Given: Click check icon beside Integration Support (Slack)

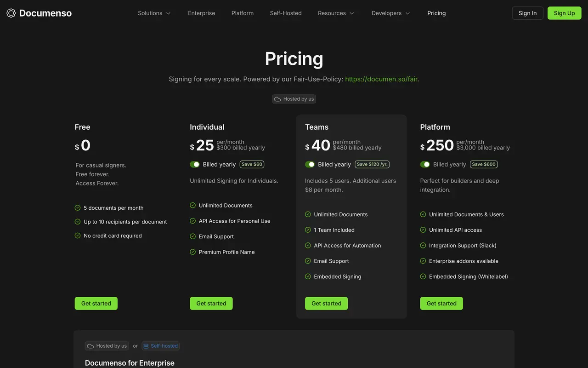Looking at the screenshot, I should click(x=423, y=246).
